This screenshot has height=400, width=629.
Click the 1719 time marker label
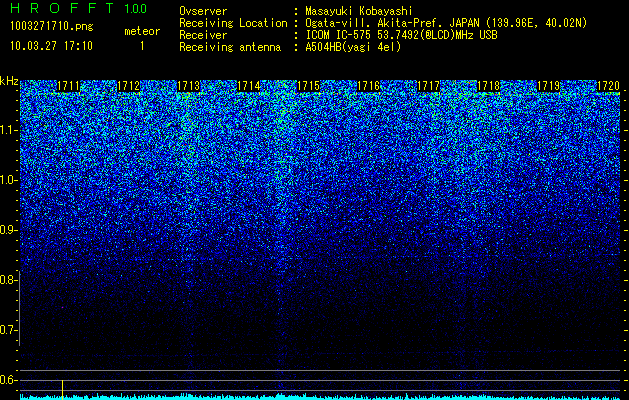[x=548, y=86]
